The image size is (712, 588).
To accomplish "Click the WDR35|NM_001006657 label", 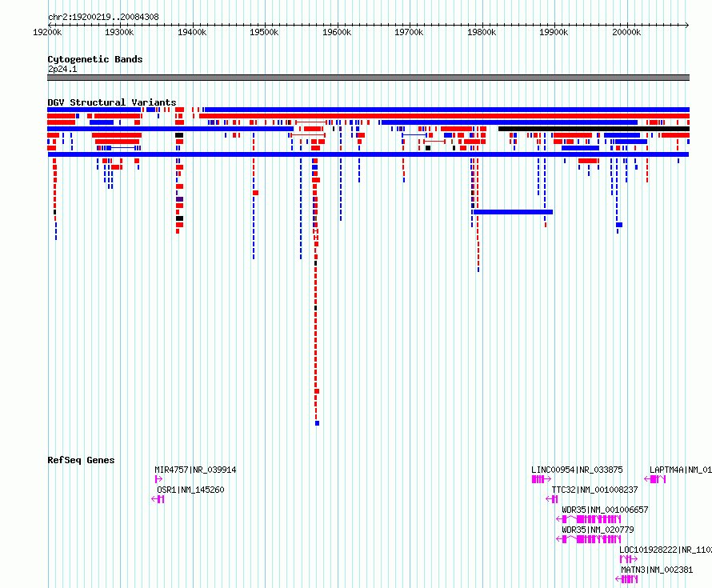I will 605,510.
